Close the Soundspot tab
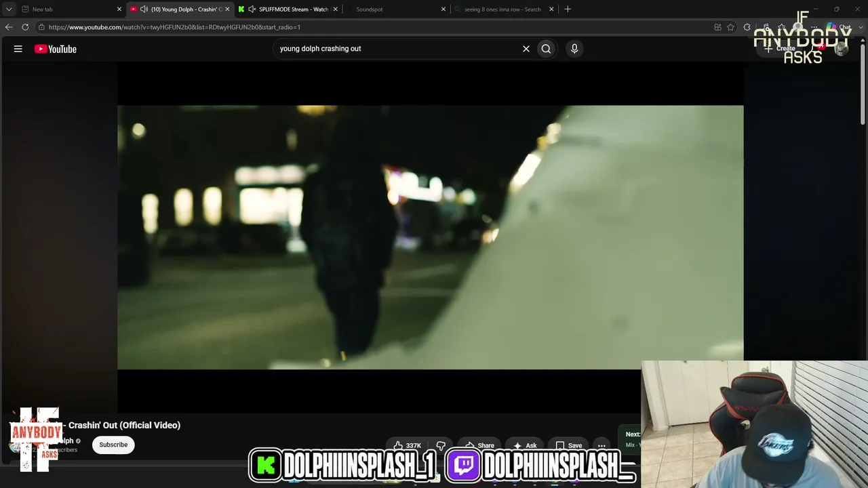This screenshot has height=488, width=868. pos(443,9)
